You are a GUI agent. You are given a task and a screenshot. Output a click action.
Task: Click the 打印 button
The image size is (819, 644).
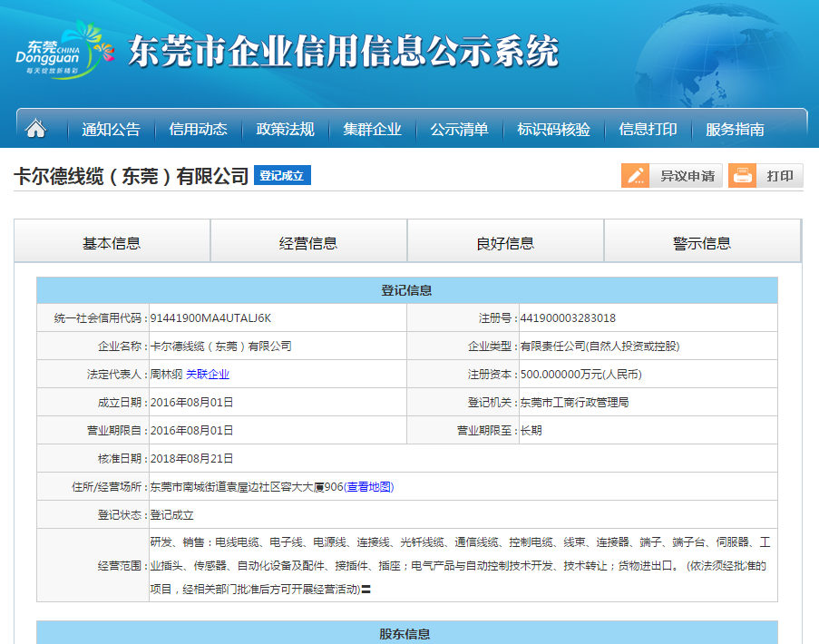pos(765,175)
